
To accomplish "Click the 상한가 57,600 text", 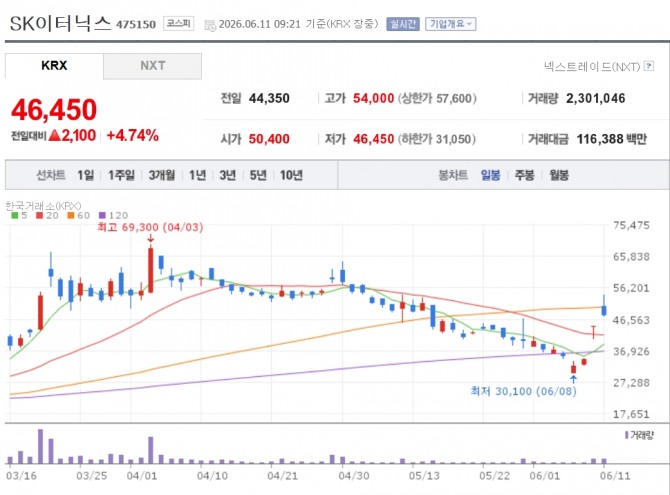I will 437,98.
